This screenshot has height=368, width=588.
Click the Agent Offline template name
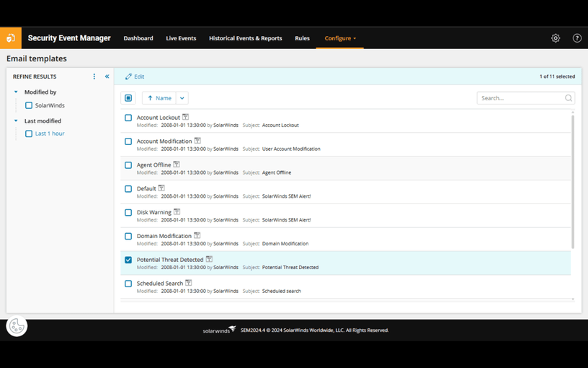point(153,165)
